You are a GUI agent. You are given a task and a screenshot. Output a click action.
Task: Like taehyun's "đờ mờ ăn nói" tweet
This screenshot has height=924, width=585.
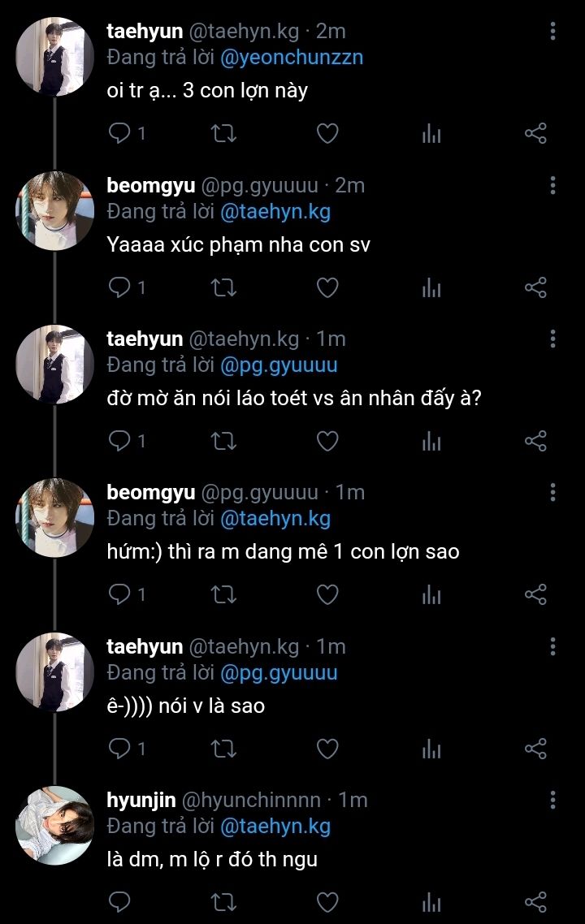click(x=327, y=441)
